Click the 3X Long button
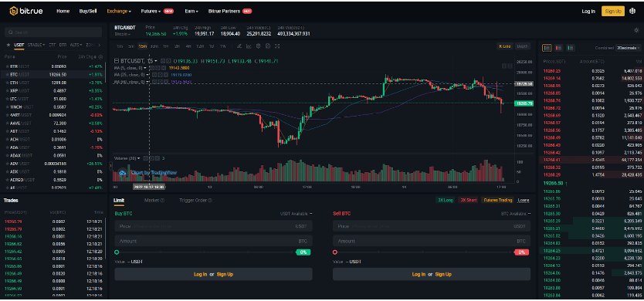Screen dimensions: 644x301 tap(446, 201)
